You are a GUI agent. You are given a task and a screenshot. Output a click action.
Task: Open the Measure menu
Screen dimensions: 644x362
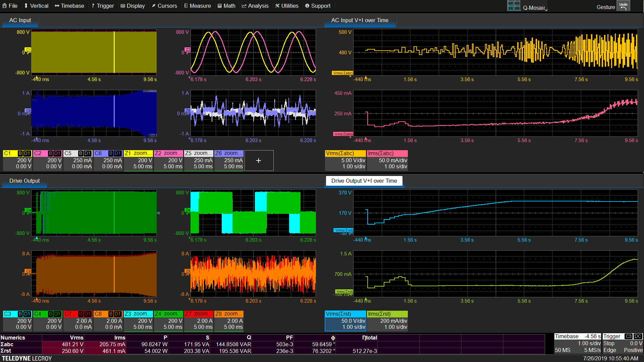click(197, 6)
